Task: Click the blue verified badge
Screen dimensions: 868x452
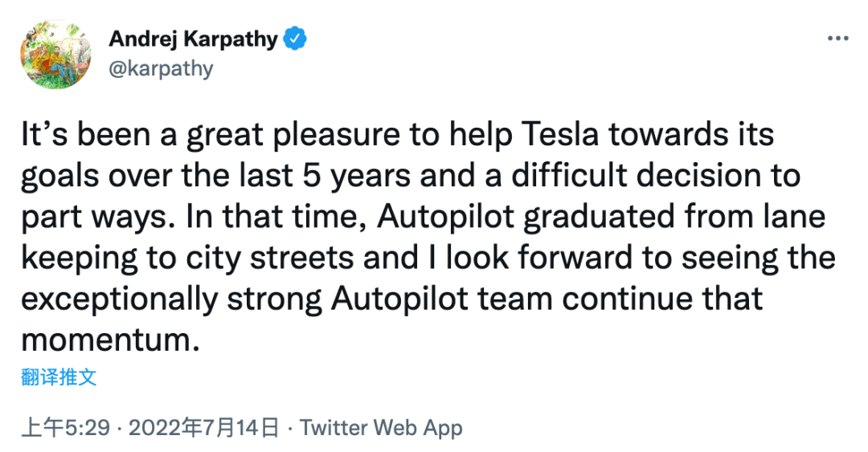Action: coord(295,39)
